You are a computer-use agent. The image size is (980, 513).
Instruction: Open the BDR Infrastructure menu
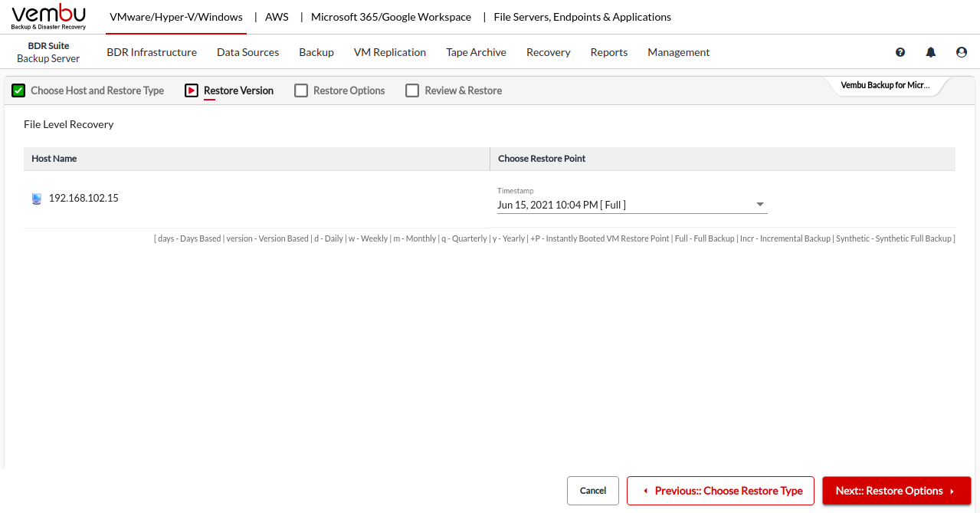coord(152,52)
